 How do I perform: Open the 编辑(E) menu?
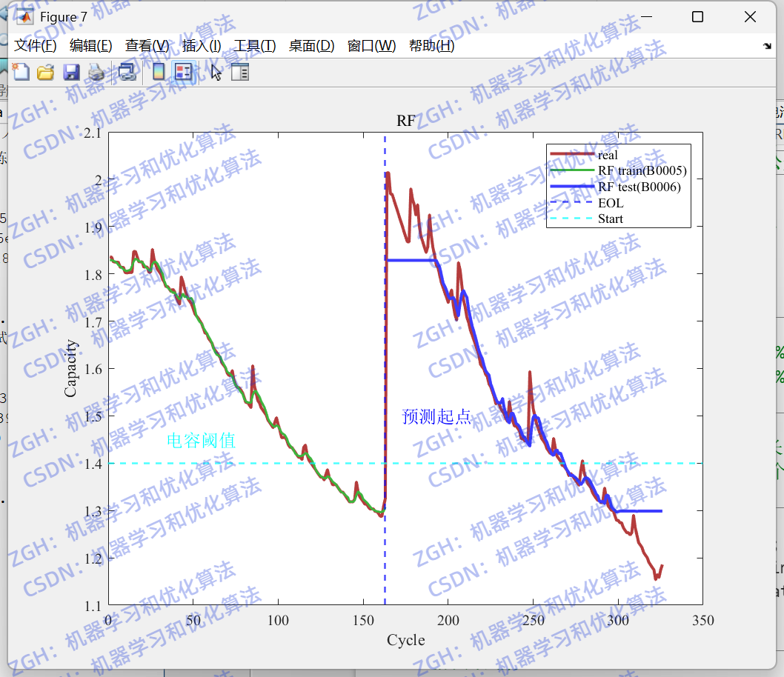(90, 46)
